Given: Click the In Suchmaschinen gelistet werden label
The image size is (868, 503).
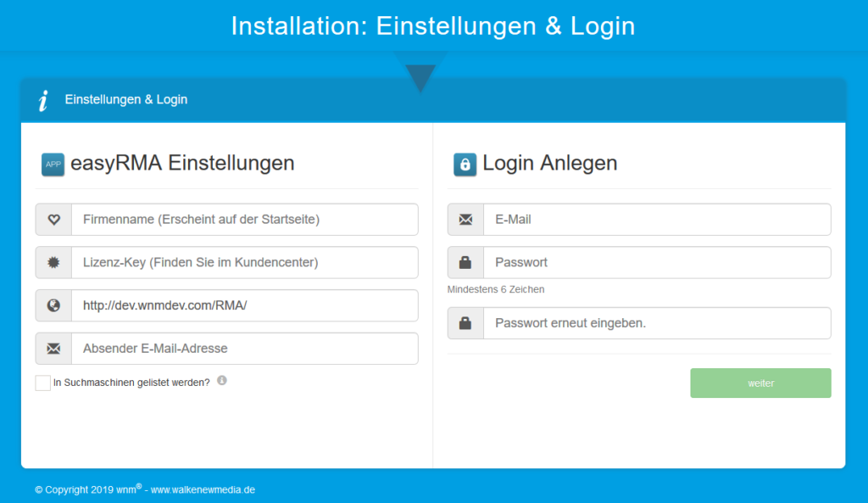Looking at the screenshot, I should pos(131,383).
